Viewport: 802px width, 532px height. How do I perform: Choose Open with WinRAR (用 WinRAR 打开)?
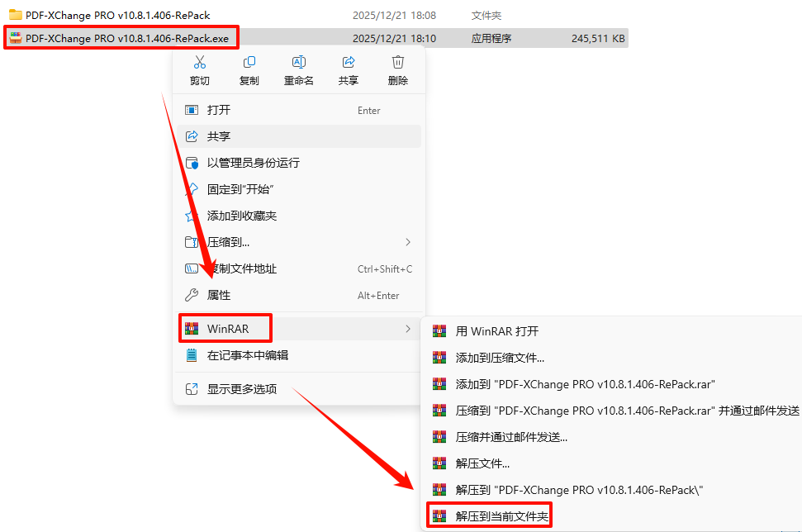[496, 331]
